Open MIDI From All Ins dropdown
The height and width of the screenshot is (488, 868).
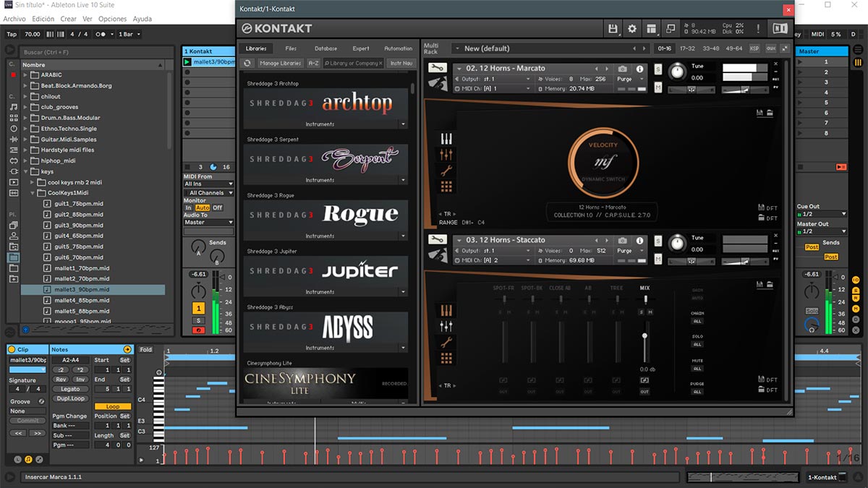209,184
